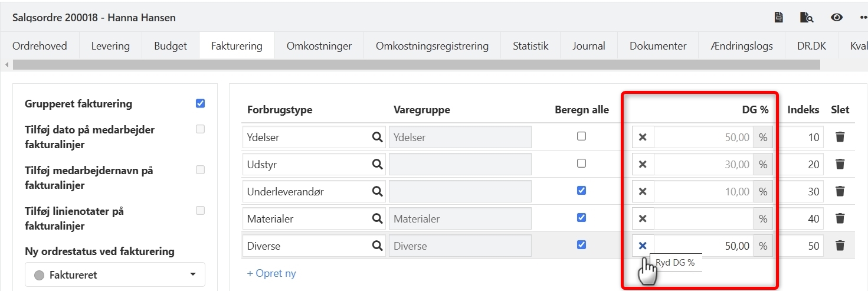Switch to the Omkostninger tab
This screenshot has width=868, height=291.
coord(319,46)
